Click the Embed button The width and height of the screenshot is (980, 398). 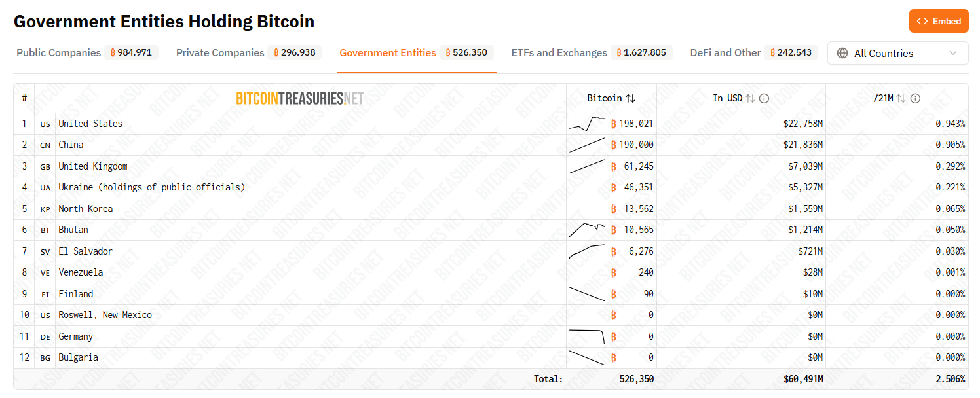[939, 21]
